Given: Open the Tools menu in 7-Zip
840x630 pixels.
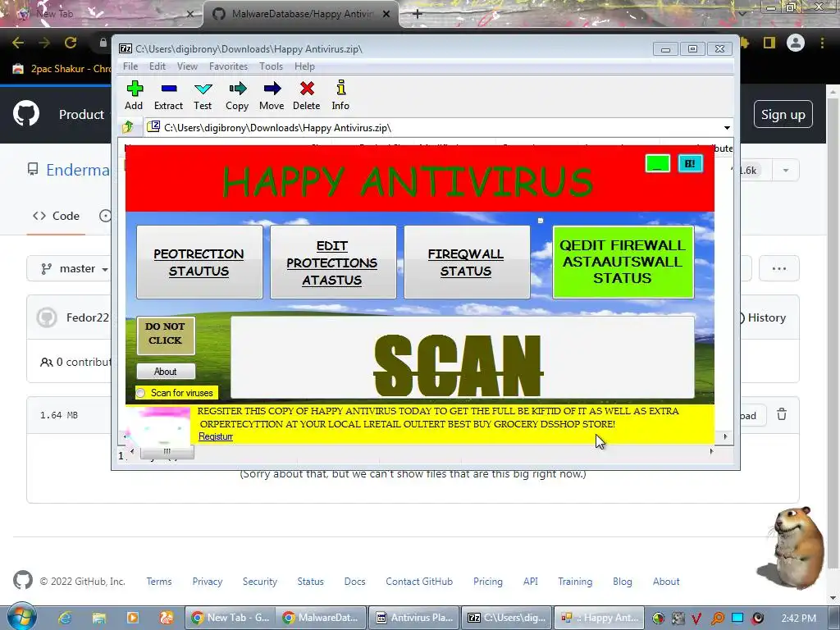Looking at the screenshot, I should pos(271,66).
